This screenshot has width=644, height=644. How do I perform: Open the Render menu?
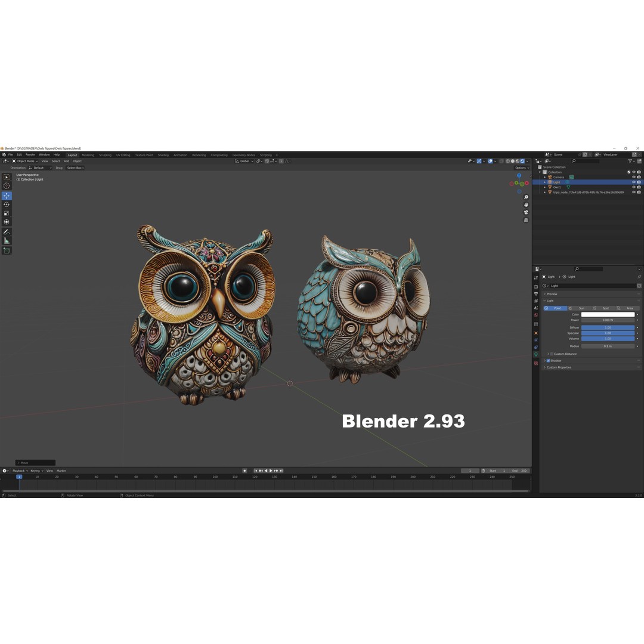click(30, 155)
